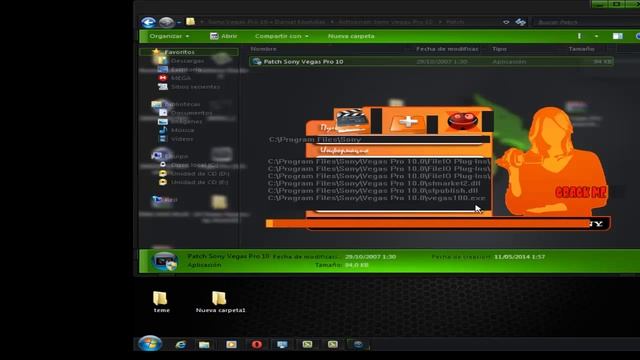Viewport: 640px width, 360px height.
Task: Open Escritorio in the sidebar
Action: pos(186,69)
